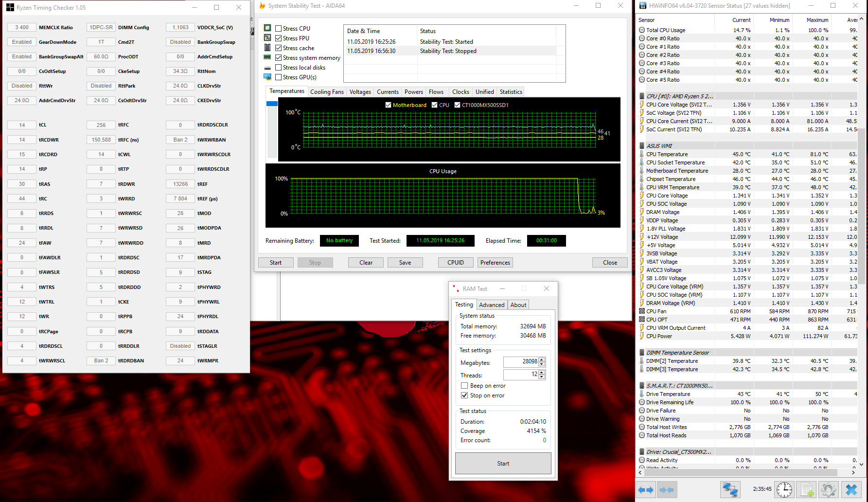Increase Megabytes value with stepper up arrow
Viewport: 868px width, 502px height.
click(x=542, y=359)
